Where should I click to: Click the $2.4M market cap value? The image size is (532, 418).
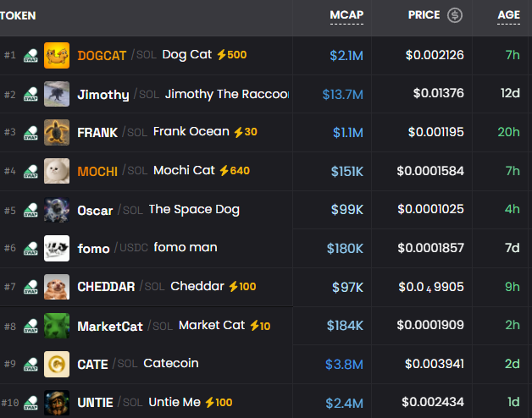[x=345, y=404]
